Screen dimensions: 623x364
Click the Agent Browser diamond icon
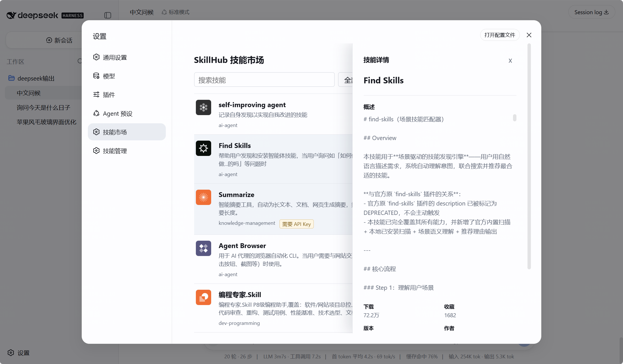204,248
